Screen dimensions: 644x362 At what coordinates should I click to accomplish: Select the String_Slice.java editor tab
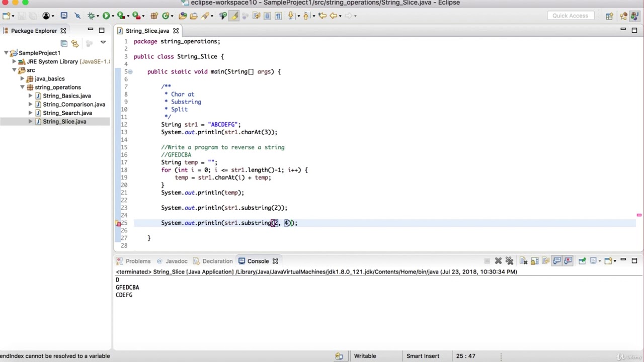click(147, 31)
